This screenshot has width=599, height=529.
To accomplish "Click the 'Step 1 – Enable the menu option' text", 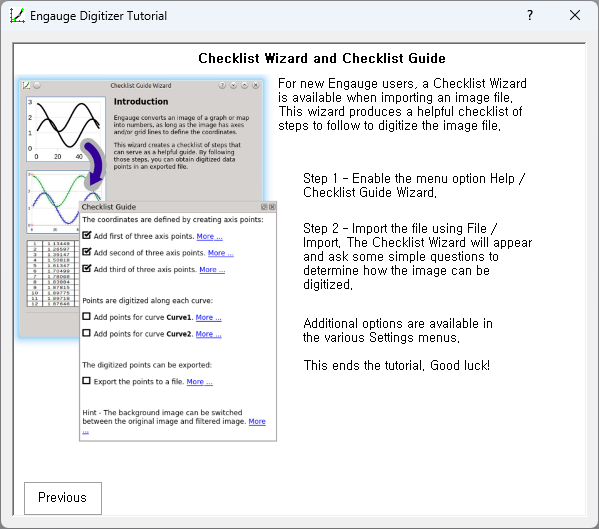I will click(x=414, y=185).
